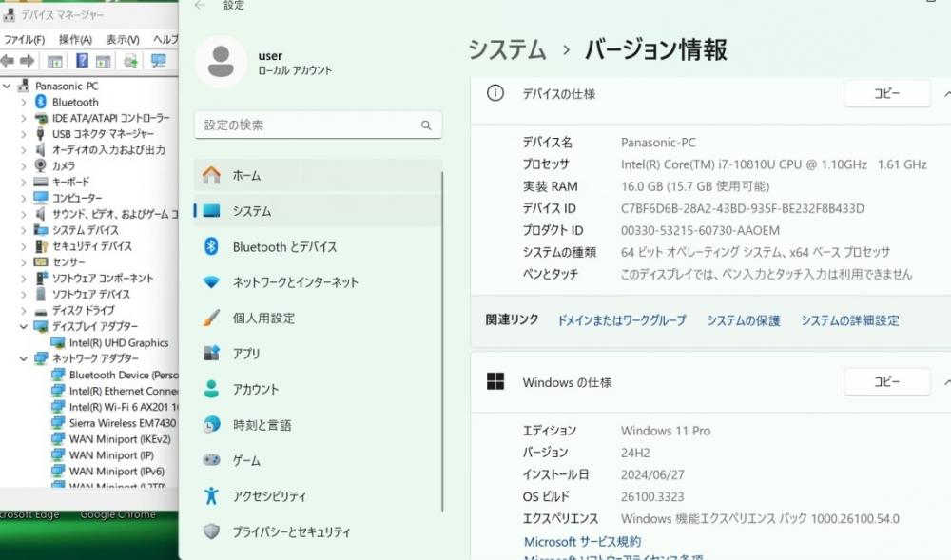Open the 操作(A) menu

click(x=75, y=40)
